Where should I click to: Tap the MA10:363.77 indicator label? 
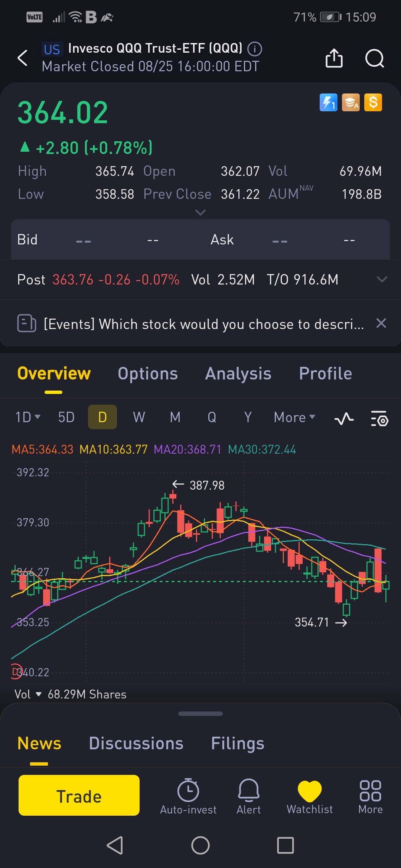click(114, 449)
